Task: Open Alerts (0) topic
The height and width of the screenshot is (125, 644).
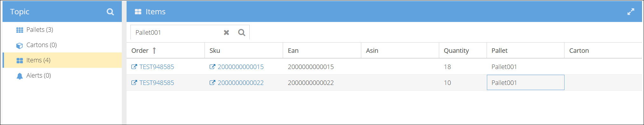Action: pos(62,75)
